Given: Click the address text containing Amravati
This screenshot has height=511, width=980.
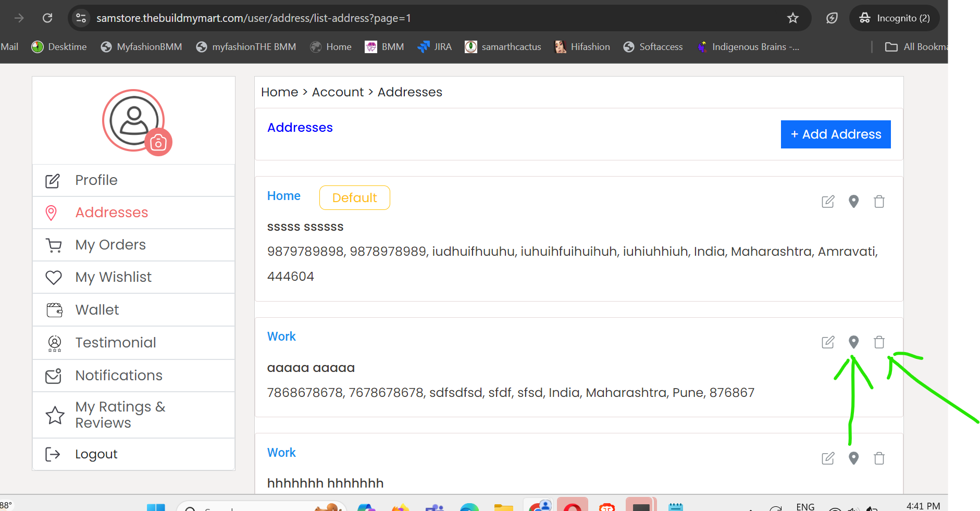Looking at the screenshot, I should pyautogui.click(x=573, y=264).
